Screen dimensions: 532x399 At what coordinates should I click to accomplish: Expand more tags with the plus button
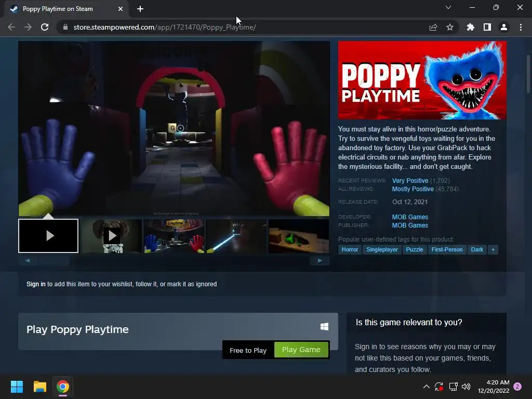click(493, 249)
